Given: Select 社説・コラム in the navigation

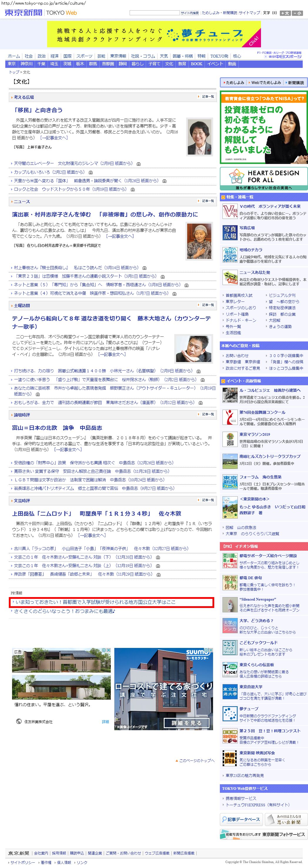Looking at the screenshot, I should click(x=143, y=56).
